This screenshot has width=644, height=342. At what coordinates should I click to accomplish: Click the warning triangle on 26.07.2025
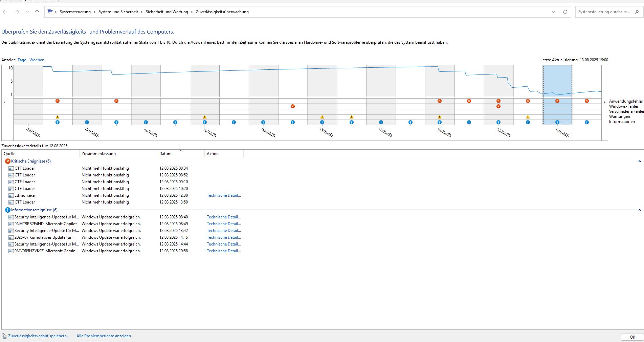(58, 117)
